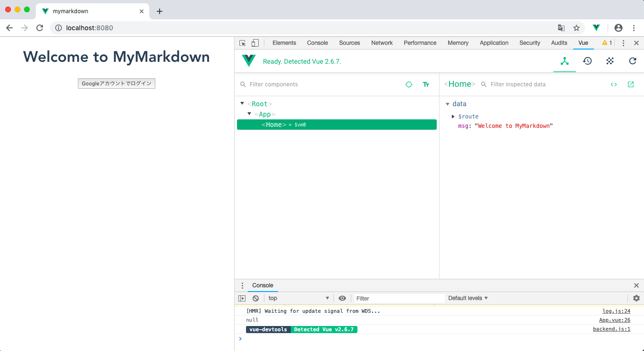
Task: Bookmark page with the star icon
Action: tap(576, 28)
